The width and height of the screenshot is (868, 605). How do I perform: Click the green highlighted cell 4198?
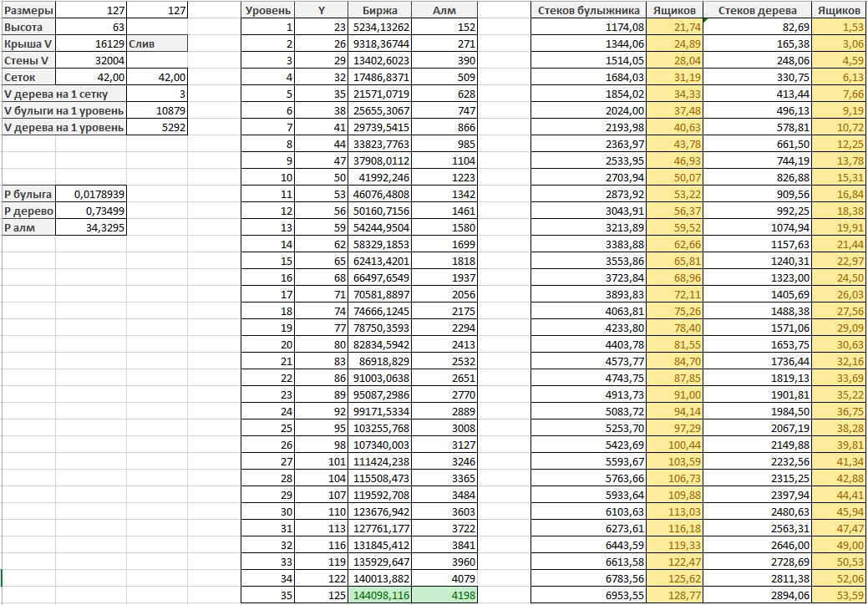[444, 595]
